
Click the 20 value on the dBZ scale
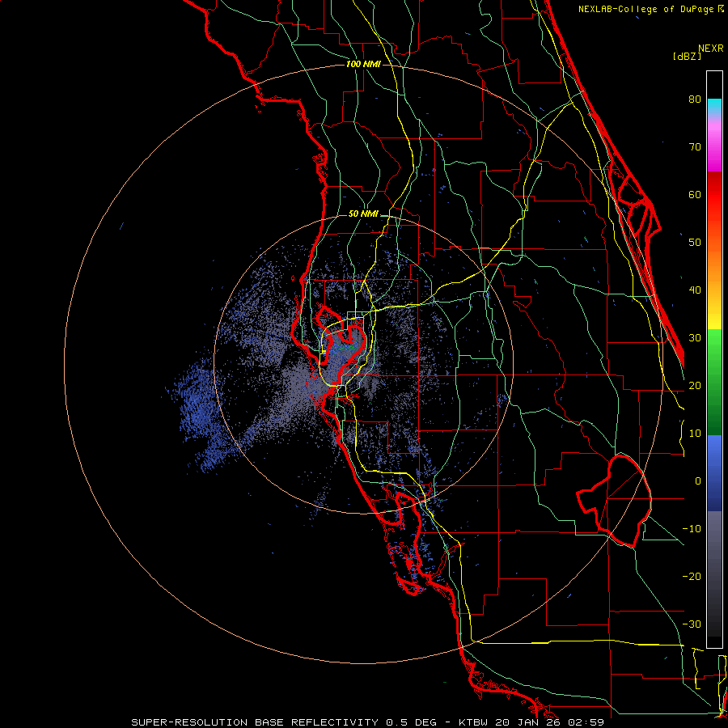point(695,385)
